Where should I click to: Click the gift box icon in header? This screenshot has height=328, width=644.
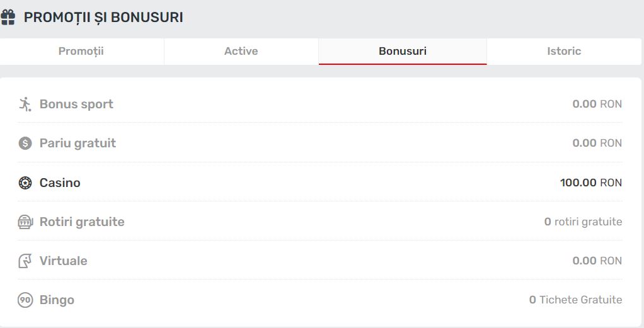[8, 17]
